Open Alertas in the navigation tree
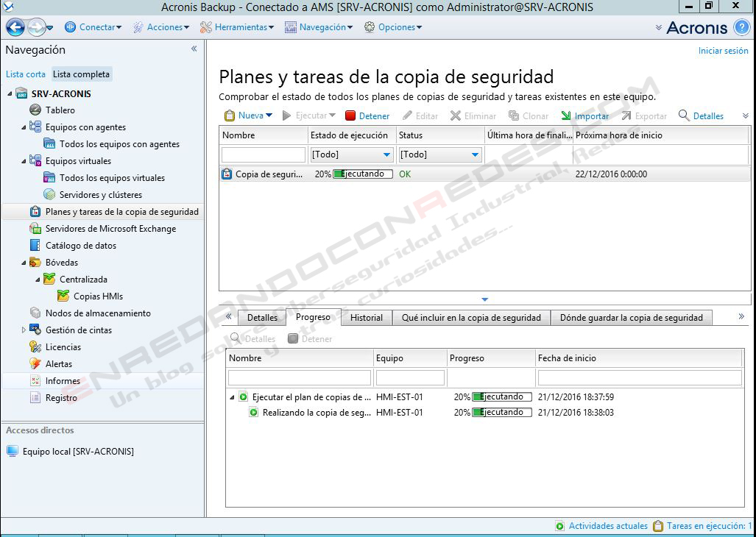This screenshot has width=756, height=537. 58,363
